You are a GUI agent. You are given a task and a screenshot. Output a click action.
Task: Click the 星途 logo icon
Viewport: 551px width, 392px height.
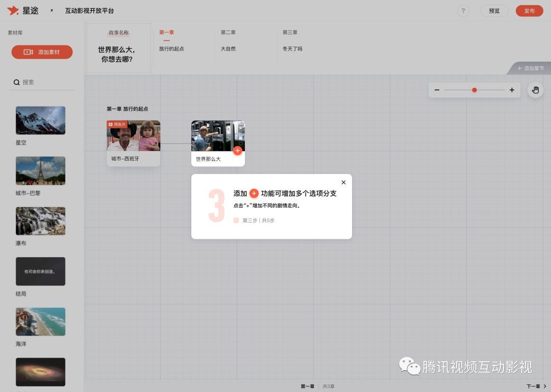coord(13,11)
